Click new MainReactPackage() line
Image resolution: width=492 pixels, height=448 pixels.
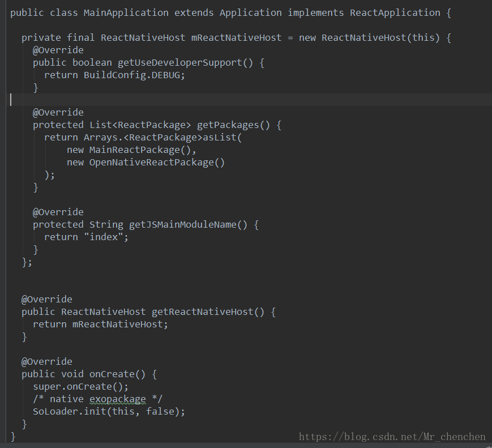(x=131, y=150)
